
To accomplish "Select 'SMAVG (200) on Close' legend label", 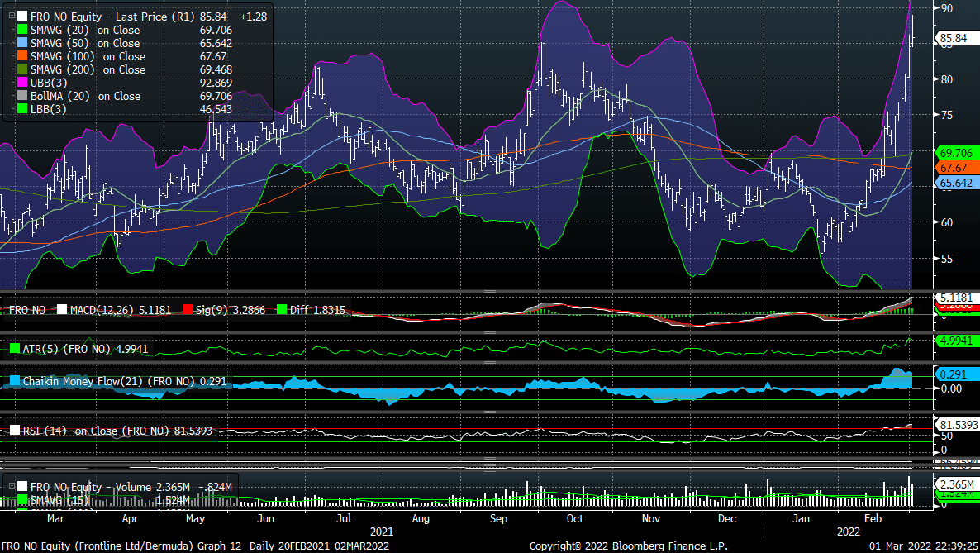I will coord(88,69).
